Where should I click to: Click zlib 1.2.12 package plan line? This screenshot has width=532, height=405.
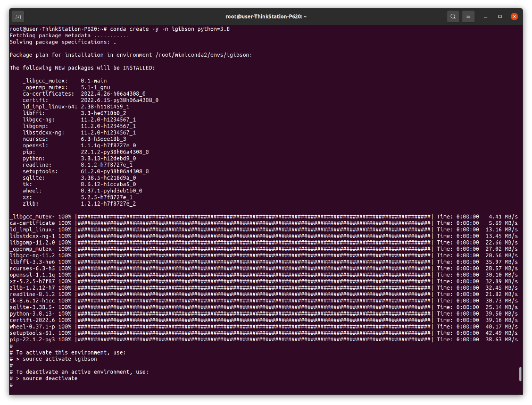pos(79,204)
